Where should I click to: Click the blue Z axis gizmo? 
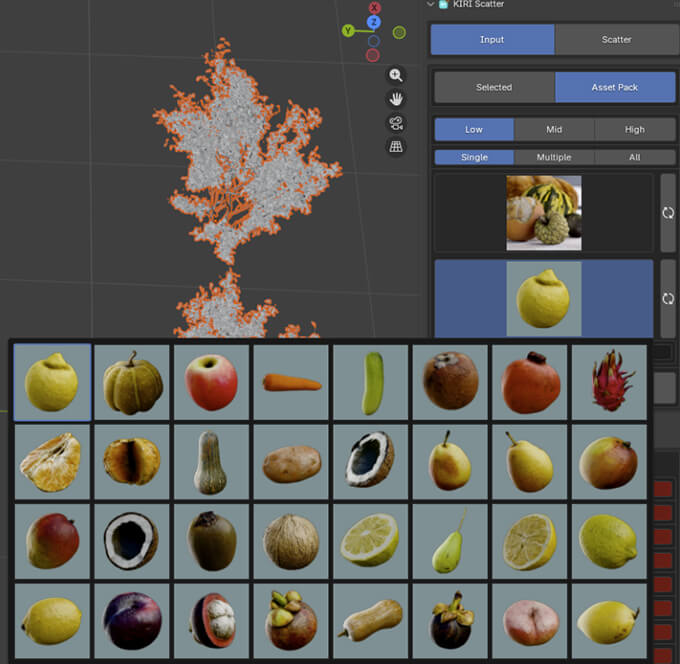[x=373, y=22]
